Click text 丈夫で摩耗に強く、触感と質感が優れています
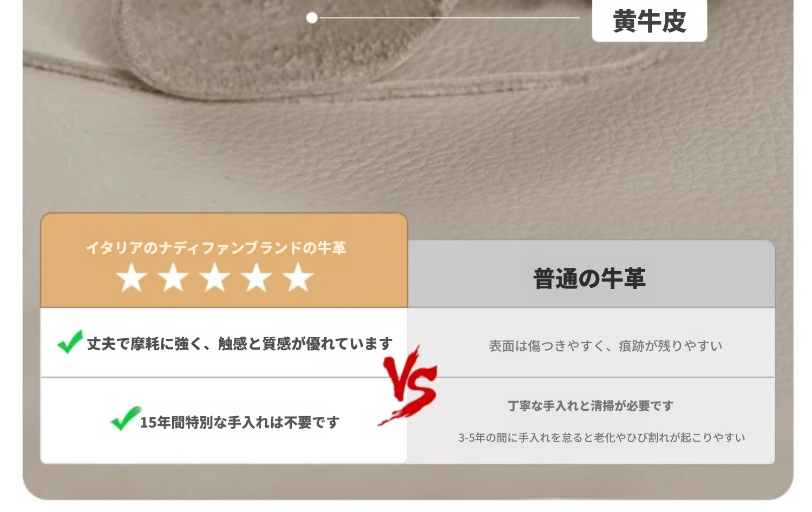The width and height of the screenshot is (812, 512). click(x=240, y=344)
